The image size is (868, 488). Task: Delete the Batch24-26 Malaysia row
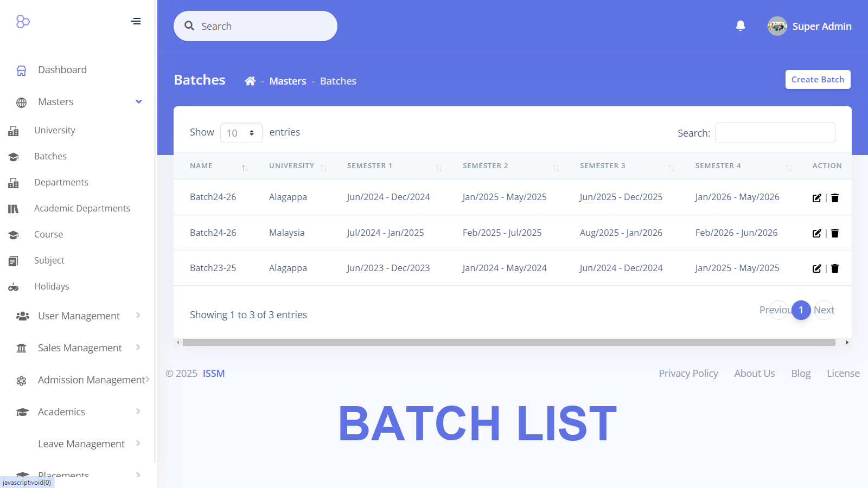point(835,233)
